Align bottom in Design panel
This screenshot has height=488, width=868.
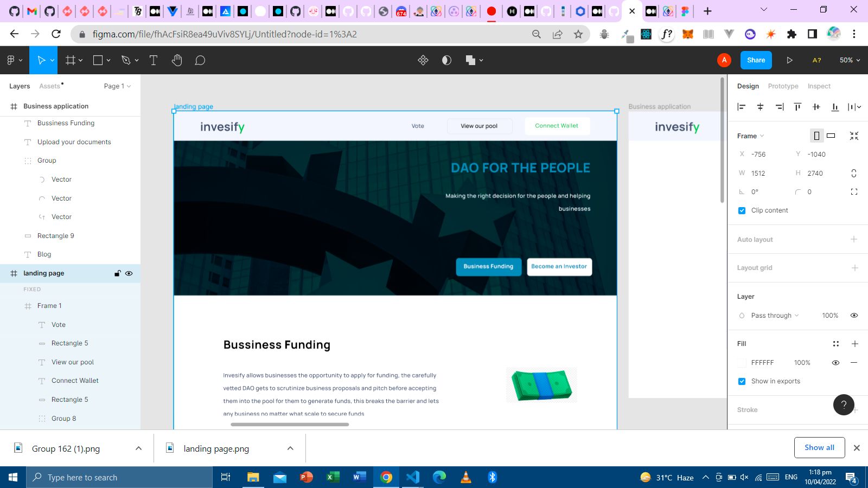click(835, 107)
